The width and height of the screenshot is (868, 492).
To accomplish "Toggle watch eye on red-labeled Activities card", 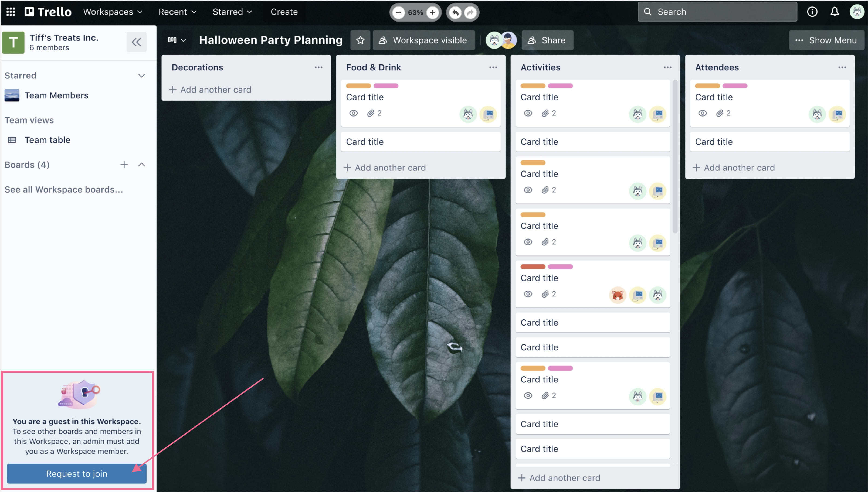I will point(528,294).
